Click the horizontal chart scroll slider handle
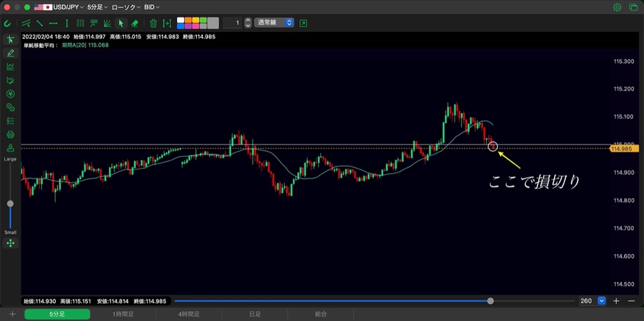644x321 pixels. 491,301
